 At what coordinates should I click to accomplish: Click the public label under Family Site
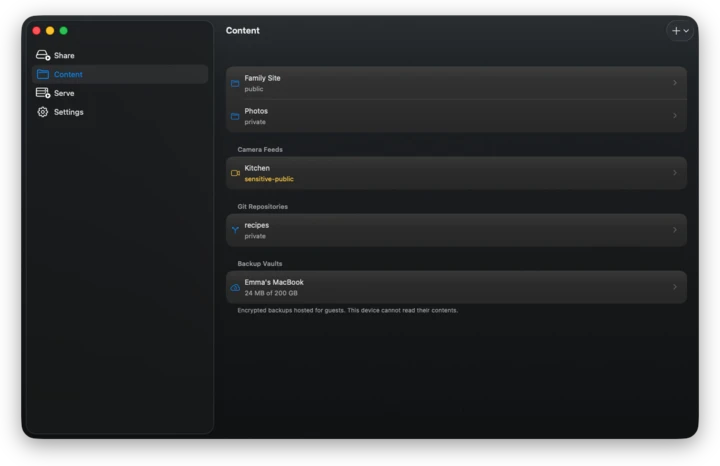point(253,89)
